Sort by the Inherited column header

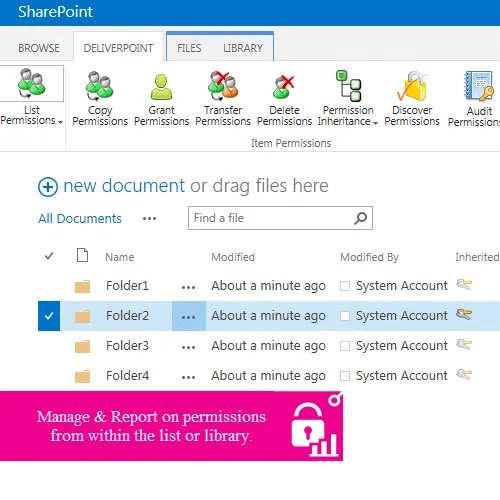click(477, 257)
